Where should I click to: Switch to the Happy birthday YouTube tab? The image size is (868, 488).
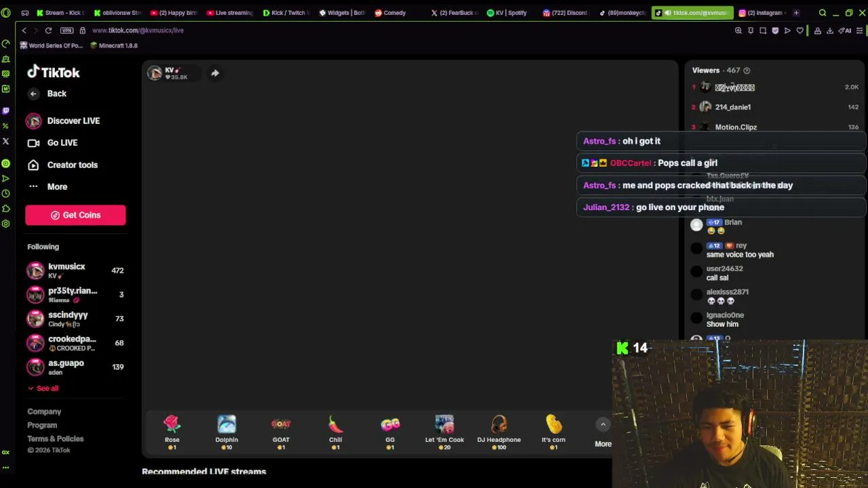175,13
